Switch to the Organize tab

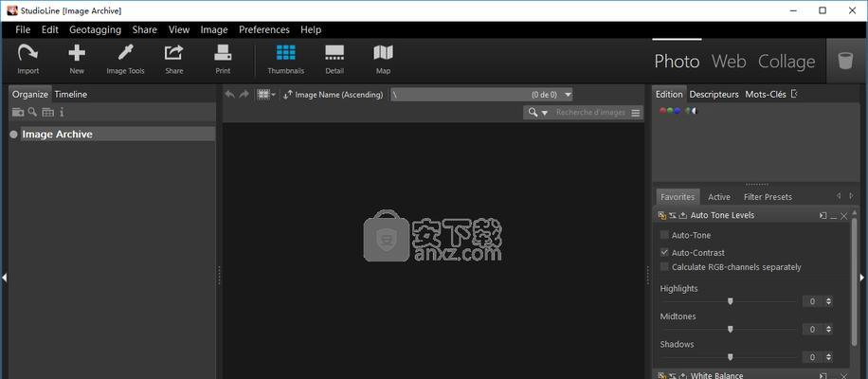[x=30, y=94]
